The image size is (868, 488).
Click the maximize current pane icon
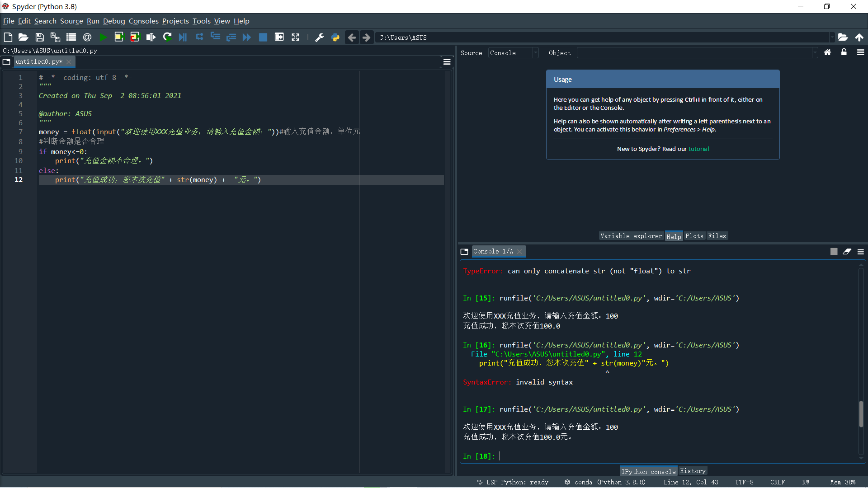point(296,38)
